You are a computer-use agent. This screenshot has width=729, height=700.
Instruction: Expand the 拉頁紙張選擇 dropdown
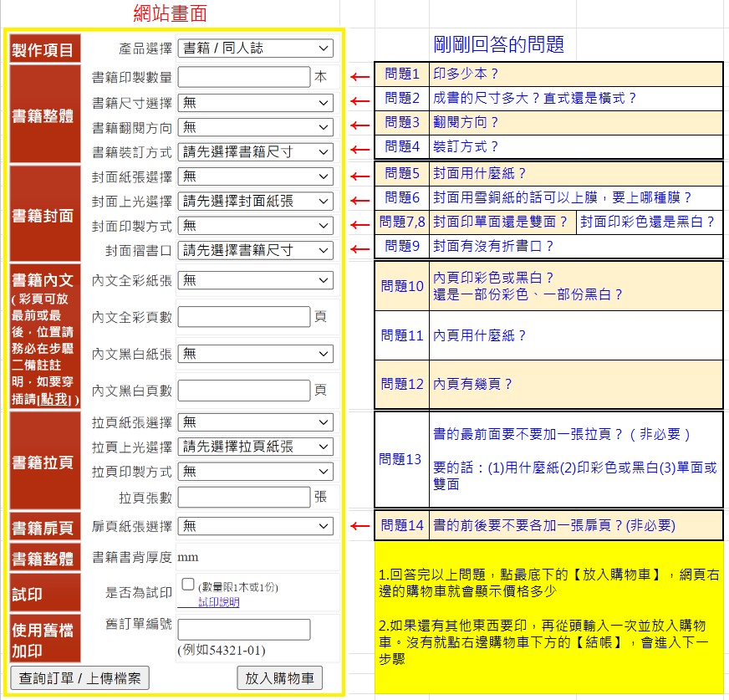click(x=255, y=422)
